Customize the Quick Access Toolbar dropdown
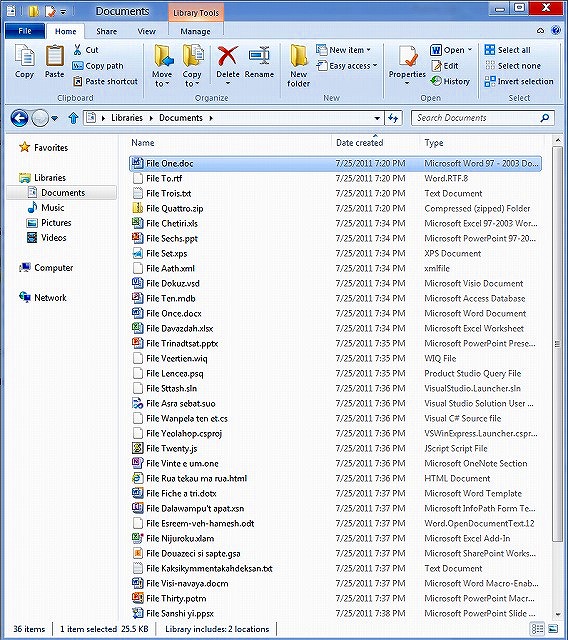Viewport: 568px width, 640px height. pos(63,11)
